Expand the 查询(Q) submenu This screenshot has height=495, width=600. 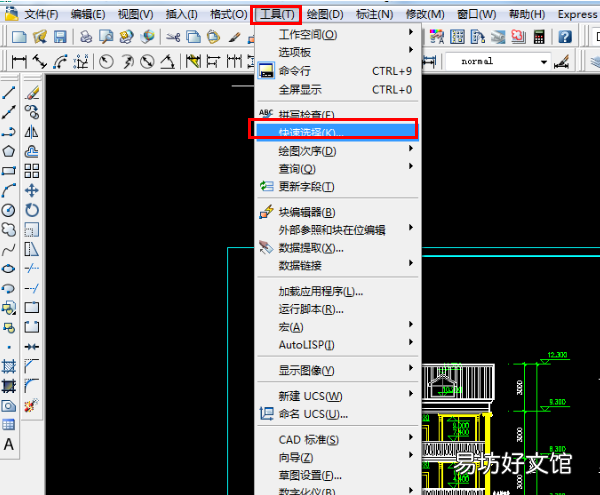[x=337, y=169]
